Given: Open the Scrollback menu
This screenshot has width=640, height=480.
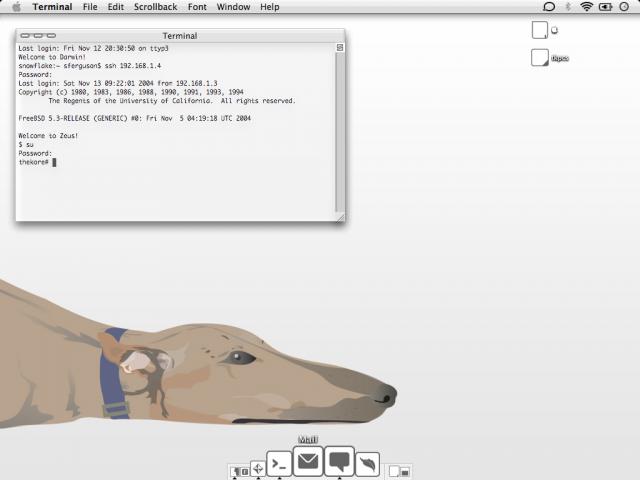Looking at the screenshot, I should [156, 7].
